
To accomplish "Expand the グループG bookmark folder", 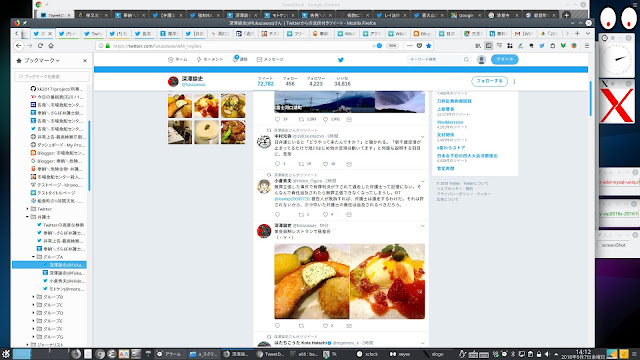I will (x=33, y=337).
